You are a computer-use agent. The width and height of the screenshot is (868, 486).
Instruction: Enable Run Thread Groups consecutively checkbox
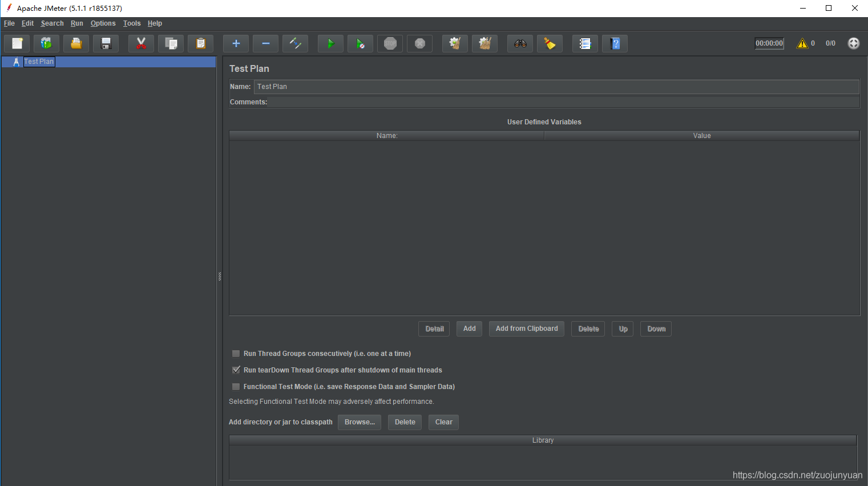click(x=236, y=354)
